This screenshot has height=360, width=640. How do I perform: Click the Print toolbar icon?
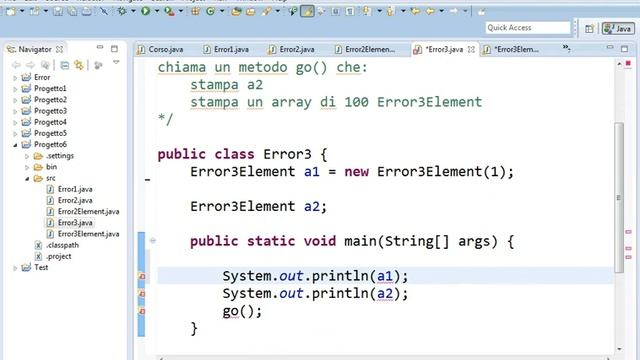tap(87, 11)
